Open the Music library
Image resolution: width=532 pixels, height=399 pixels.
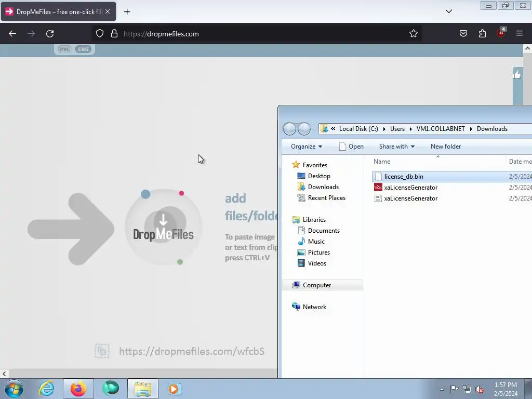click(x=316, y=241)
